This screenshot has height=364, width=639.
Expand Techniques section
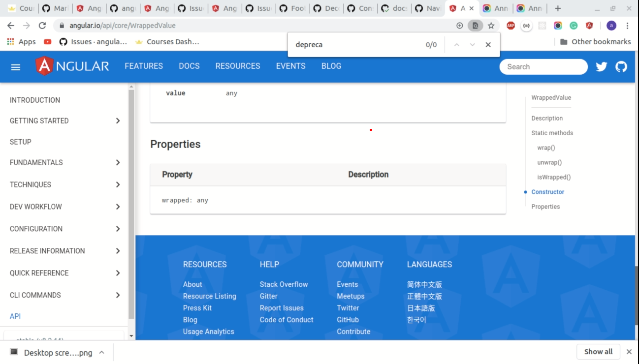point(65,184)
